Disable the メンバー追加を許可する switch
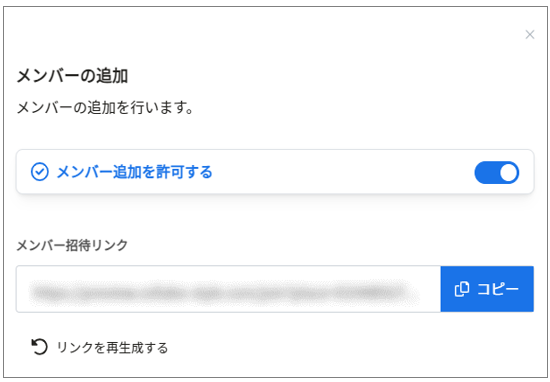 pos(497,172)
